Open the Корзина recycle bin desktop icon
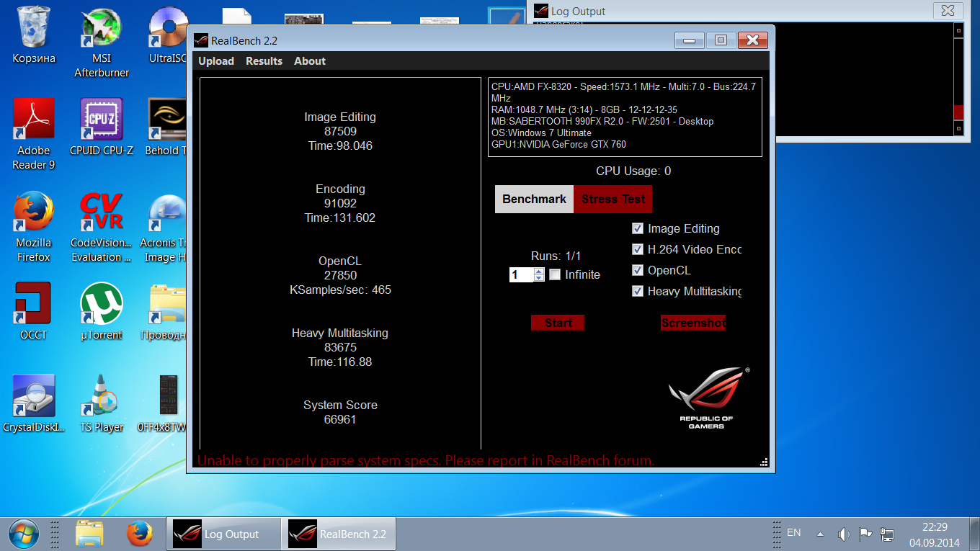The width and height of the screenshot is (980, 551). click(x=33, y=35)
